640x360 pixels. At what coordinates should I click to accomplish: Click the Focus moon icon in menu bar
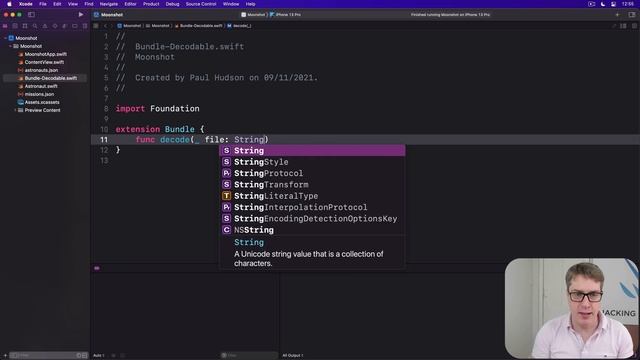(603, 4)
